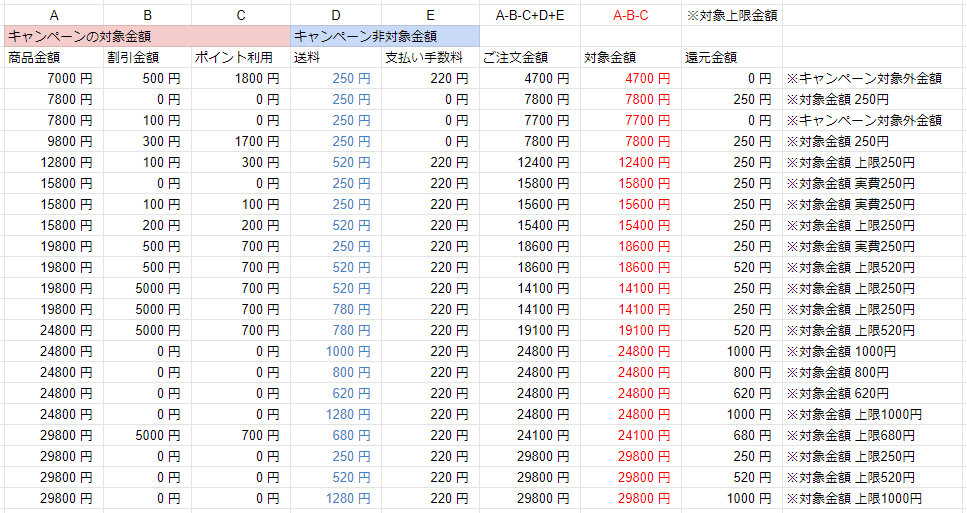
Task: Click the 300 円 割引金額 cell
Action: (x=147, y=141)
